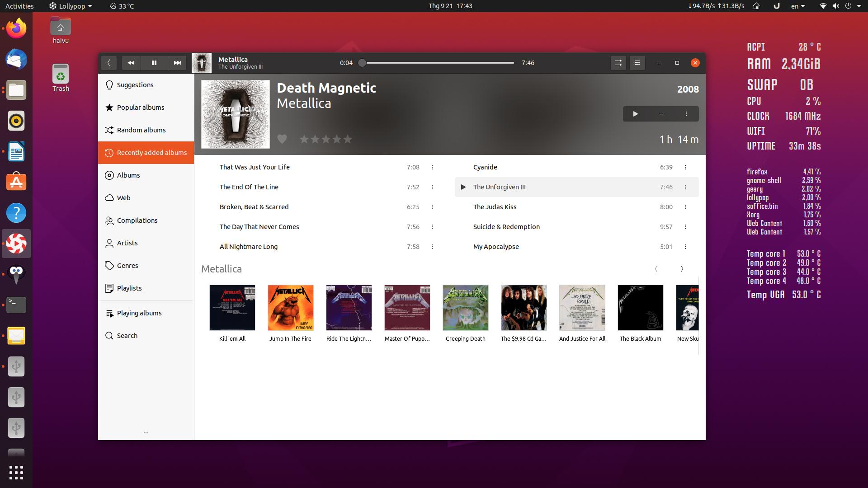The width and height of the screenshot is (868, 488).
Task: Open the album's three-dot menu
Action: click(686, 114)
